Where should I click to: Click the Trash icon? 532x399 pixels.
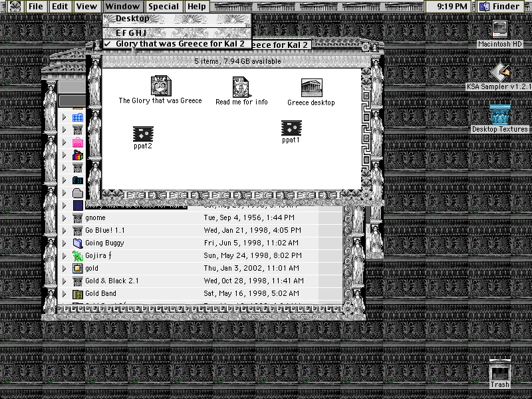tap(500, 370)
